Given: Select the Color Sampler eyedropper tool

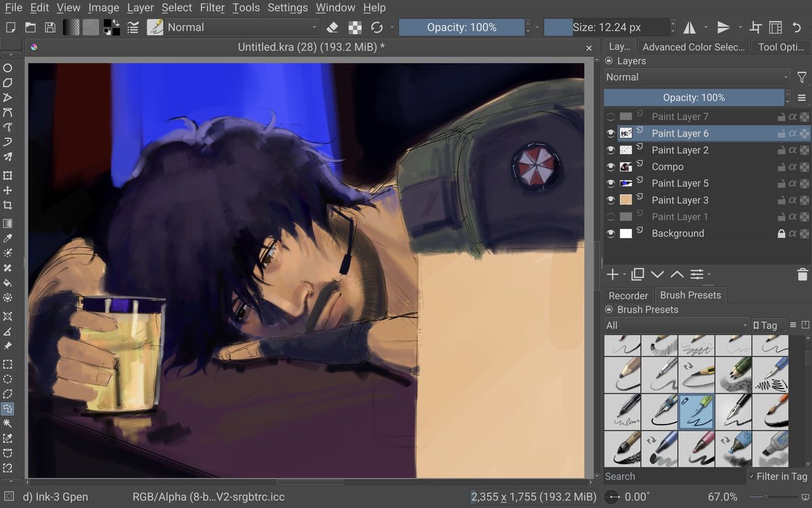Looking at the screenshot, I should coord(7,238).
